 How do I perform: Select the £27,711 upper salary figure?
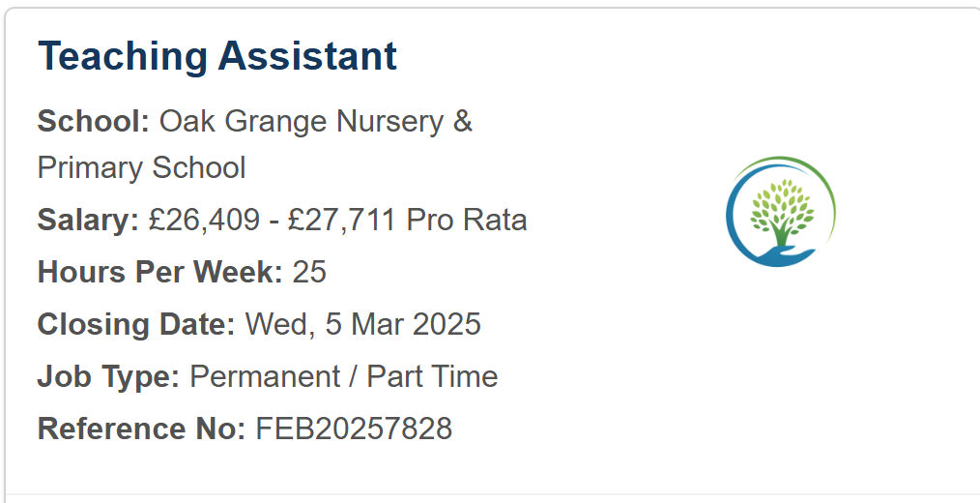point(341,221)
